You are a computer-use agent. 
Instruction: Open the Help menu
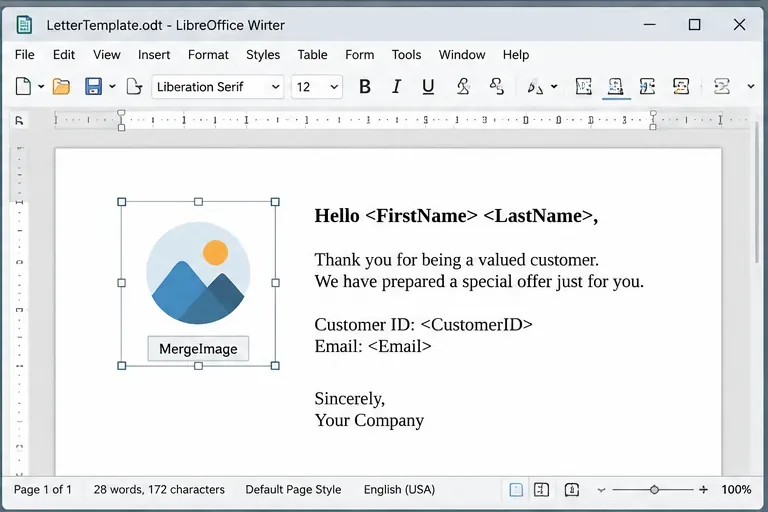point(516,54)
